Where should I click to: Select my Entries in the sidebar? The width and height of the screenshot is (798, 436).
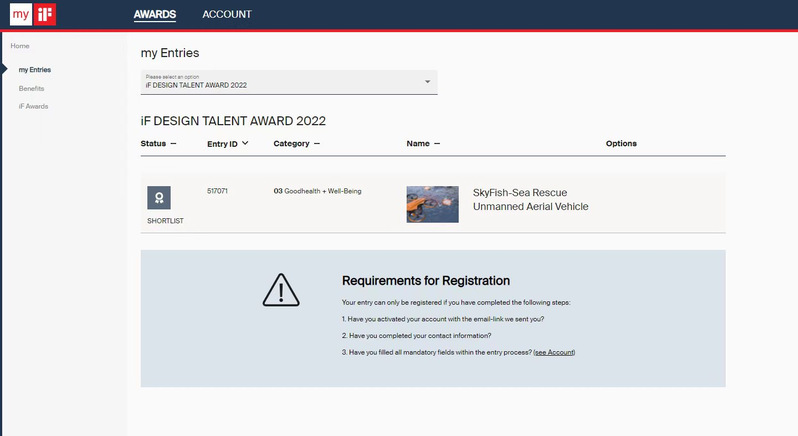tap(34, 70)
